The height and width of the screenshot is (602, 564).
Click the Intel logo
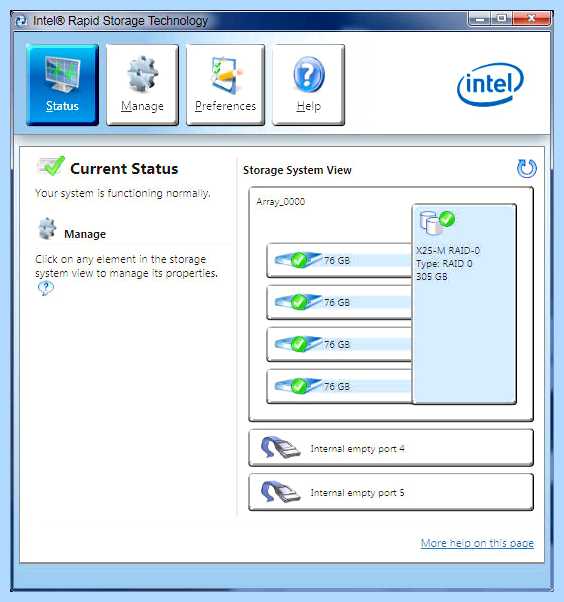coord(490,84)
